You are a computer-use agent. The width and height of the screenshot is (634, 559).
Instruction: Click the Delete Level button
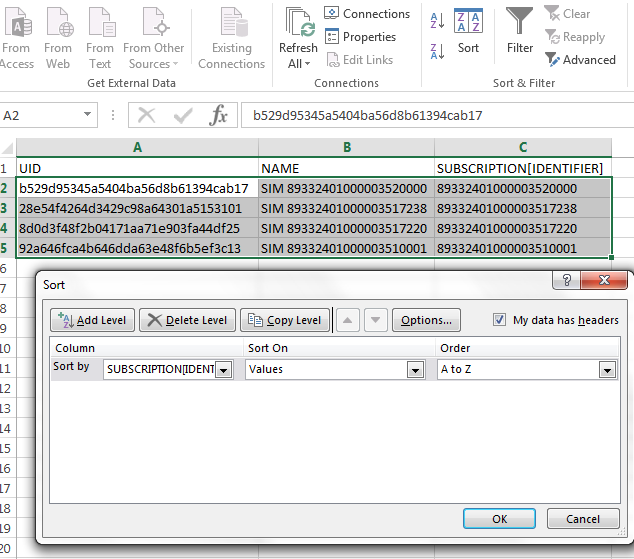pyautogui.click(x=186, y=320)
